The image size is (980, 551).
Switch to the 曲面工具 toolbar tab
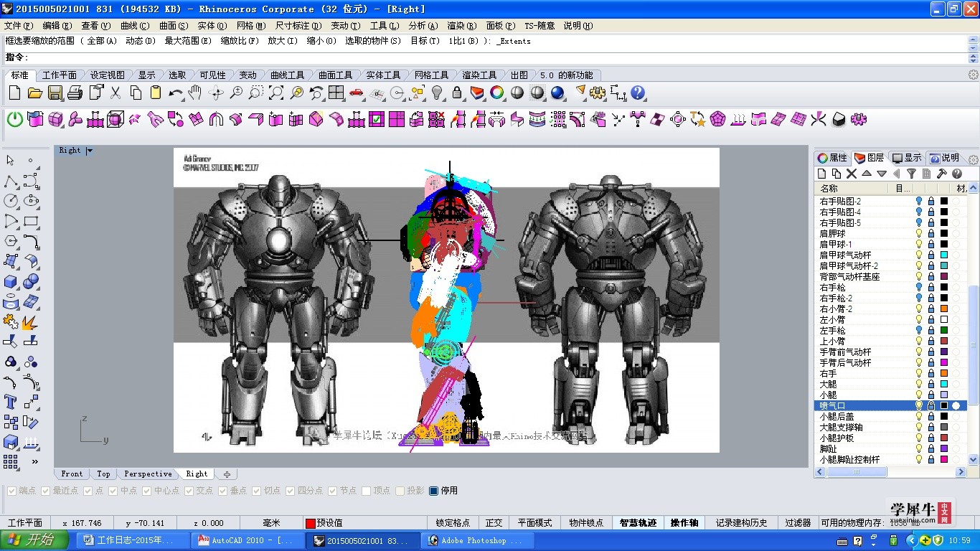click(335, 75)
